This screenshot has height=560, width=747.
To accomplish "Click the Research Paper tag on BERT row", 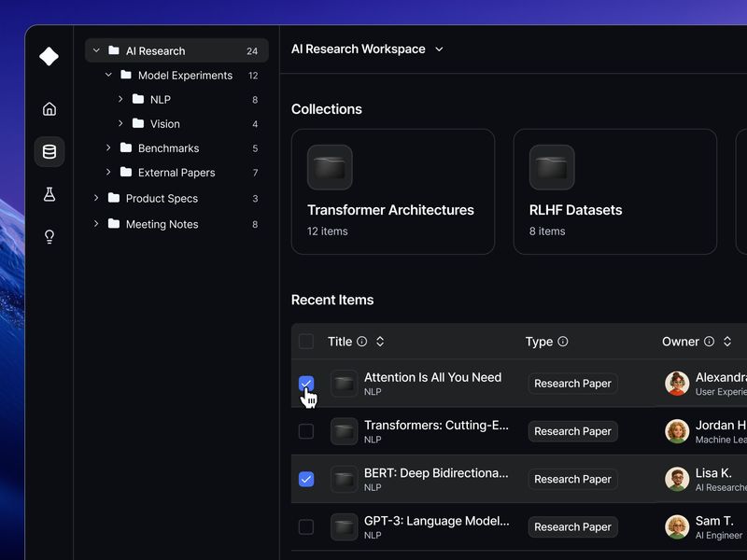I will pyautogui.click(x=572, y=479).
